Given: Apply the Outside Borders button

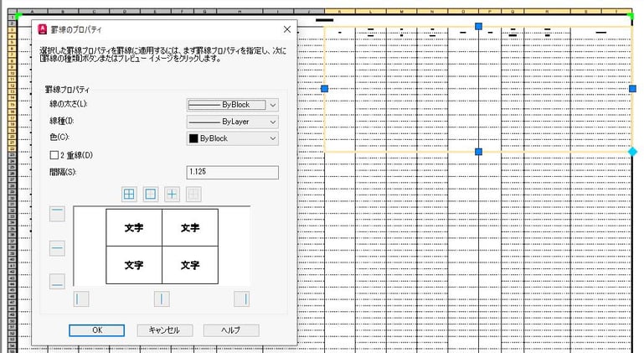Looking at the screenshot, I should pyautogui.click(x=150, y=195).
